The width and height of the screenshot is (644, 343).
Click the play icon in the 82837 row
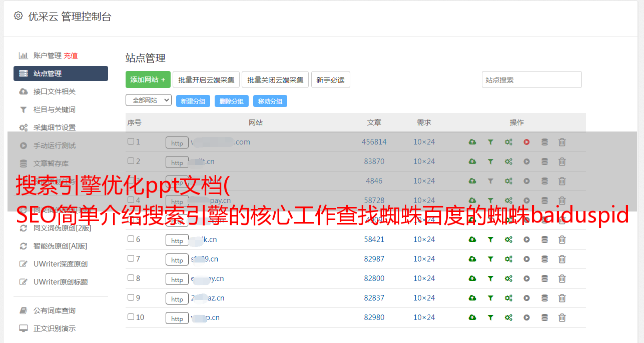click(526, 298)
